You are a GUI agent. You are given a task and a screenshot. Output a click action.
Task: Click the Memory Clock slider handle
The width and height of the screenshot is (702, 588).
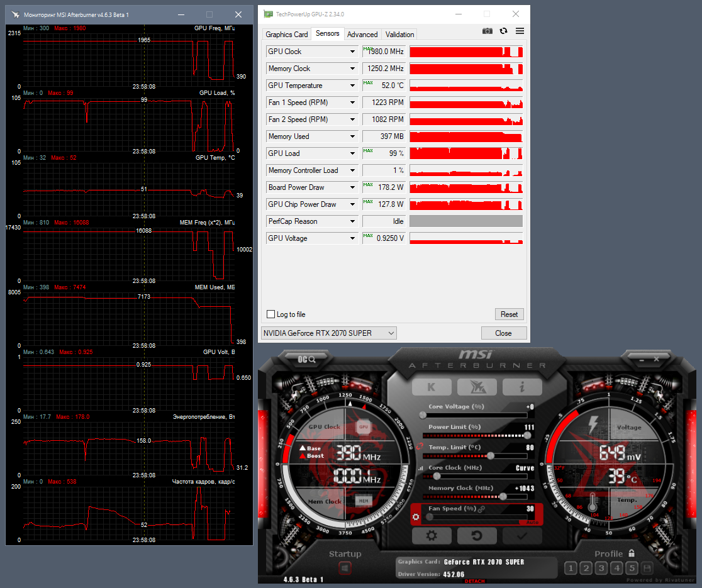point(503,496)
